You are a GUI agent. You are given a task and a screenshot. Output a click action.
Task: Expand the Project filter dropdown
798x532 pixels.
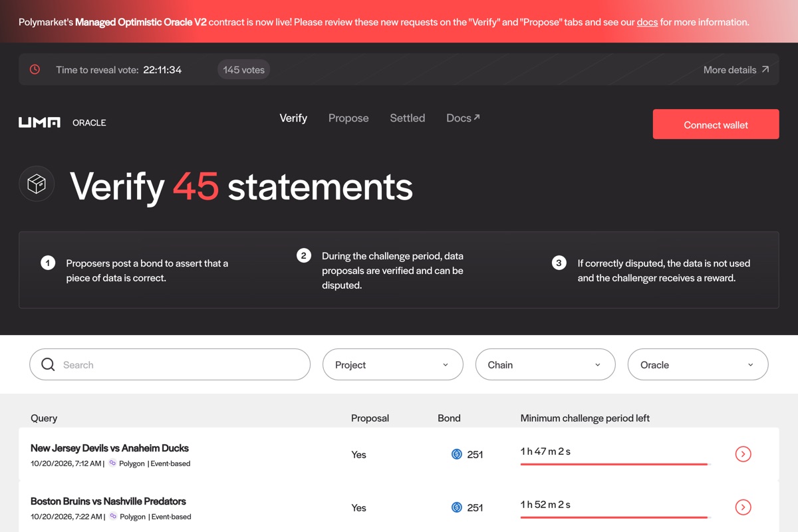(x=392, y=364)
